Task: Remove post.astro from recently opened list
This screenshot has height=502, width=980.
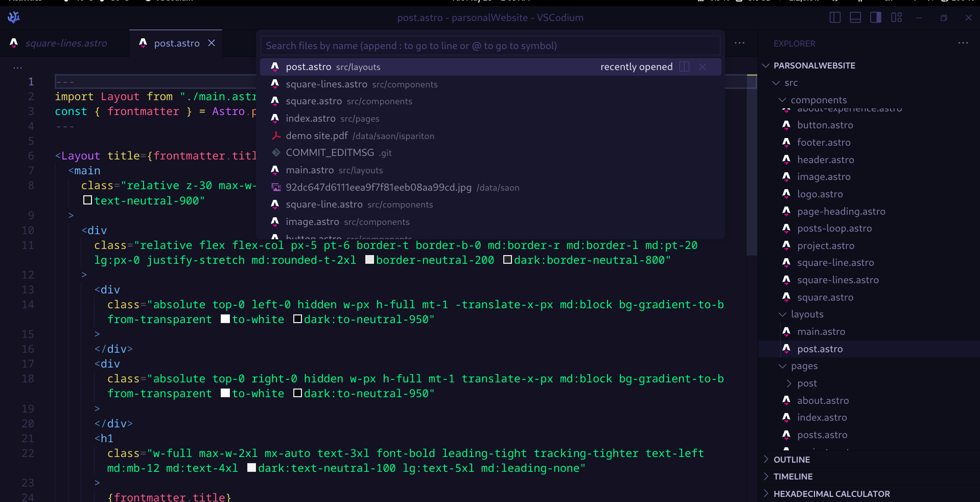Action: (703, 66)
